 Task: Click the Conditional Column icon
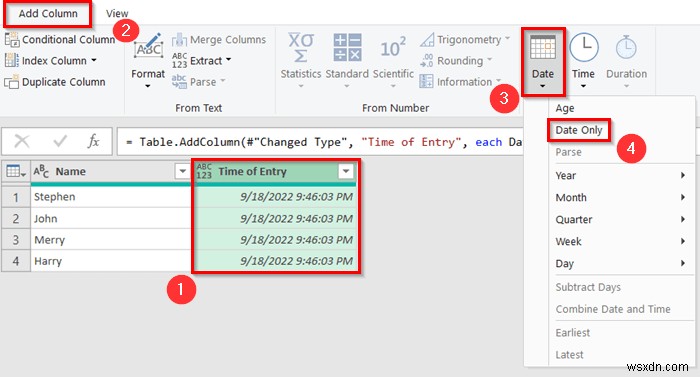coord(12,40)
